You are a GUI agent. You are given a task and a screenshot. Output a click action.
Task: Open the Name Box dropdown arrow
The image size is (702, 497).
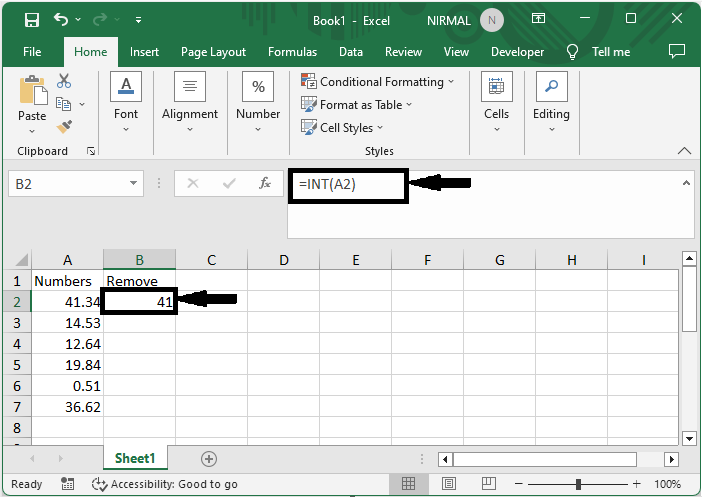[x=133, y=183]
